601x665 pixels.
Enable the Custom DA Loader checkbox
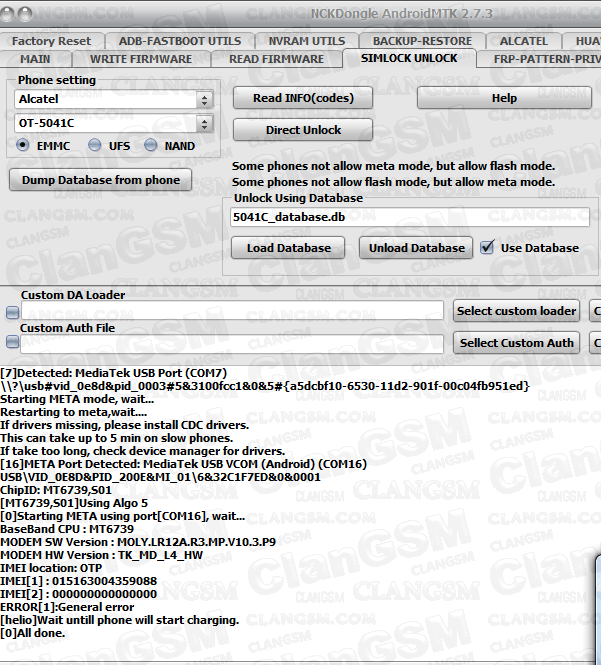[x=13, y=313]
